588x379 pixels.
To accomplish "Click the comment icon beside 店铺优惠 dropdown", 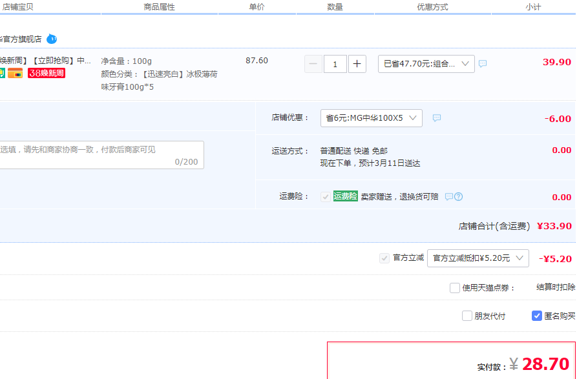I will [x=437, y=118].
